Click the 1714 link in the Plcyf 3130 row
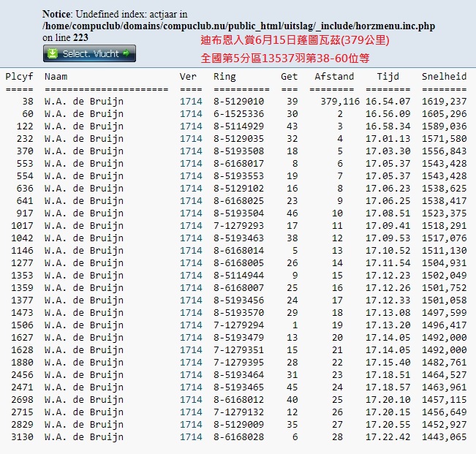Viewport: 476px width, 454px height. click(191, 437)
